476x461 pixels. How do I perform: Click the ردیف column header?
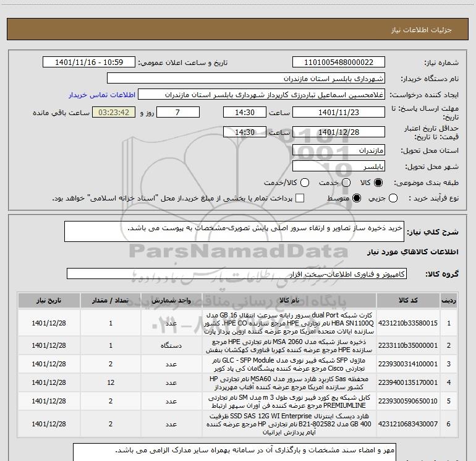[449, 301]
